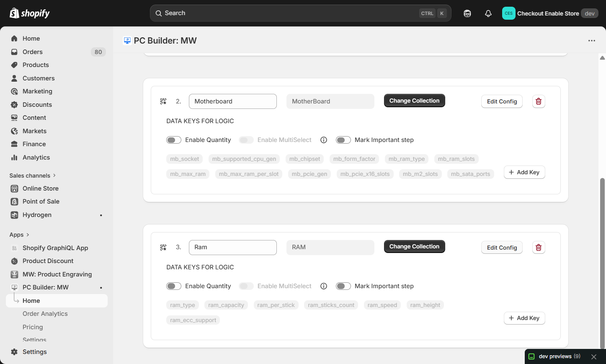Image resolution: width=606 pixels, height=364 pixels.
Task: Open the notifications bell
Action: point(488,13)
